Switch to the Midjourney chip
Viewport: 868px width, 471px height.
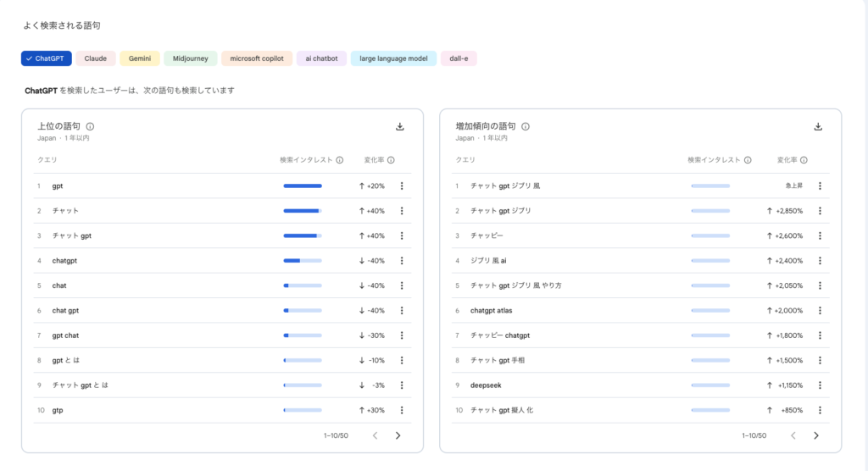tap(191, 58)
